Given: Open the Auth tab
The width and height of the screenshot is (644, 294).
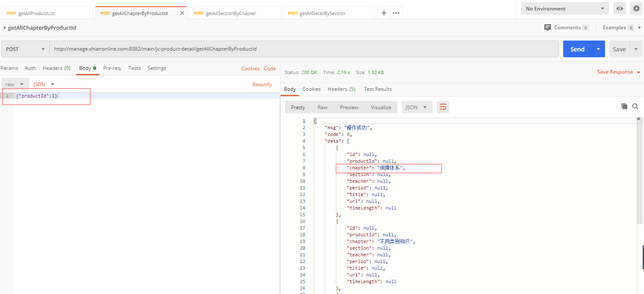Looking at the screenshot, I should point(30,68).
